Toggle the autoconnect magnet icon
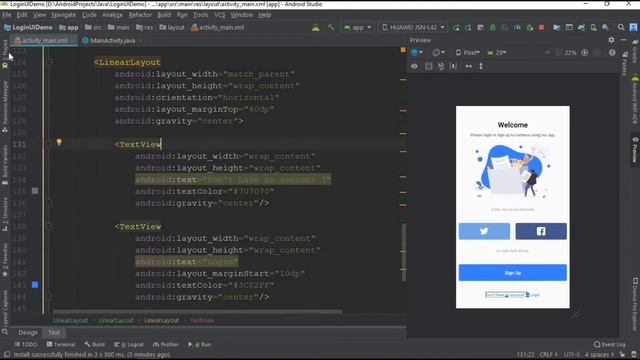This screenshot has width=640, height=360. pyautogui.click(x=441, y=66)
